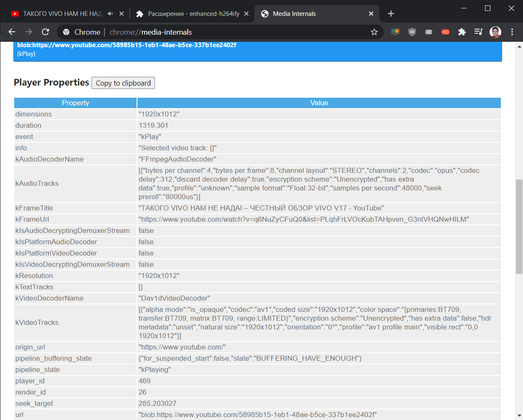Screen dimensions: 523x420
Task: Click the "FFmpegAudioDecoder" value
Action: [178, 159]
